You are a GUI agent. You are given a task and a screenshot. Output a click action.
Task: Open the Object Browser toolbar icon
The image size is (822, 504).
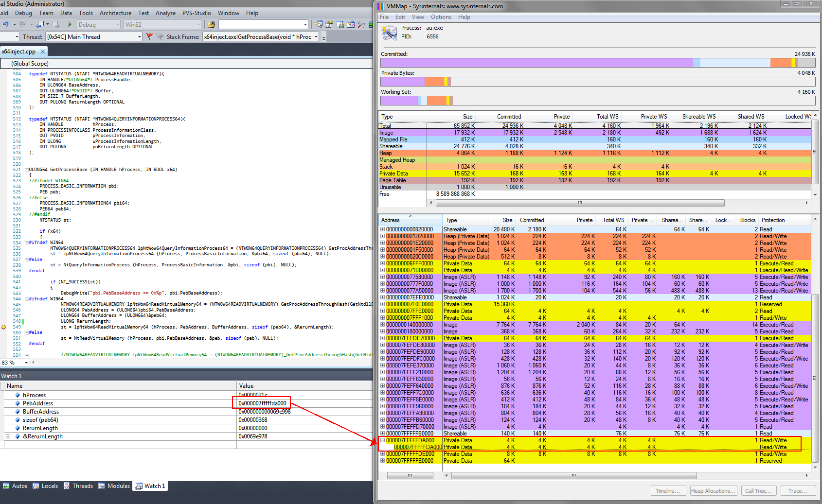click(351, 24)
